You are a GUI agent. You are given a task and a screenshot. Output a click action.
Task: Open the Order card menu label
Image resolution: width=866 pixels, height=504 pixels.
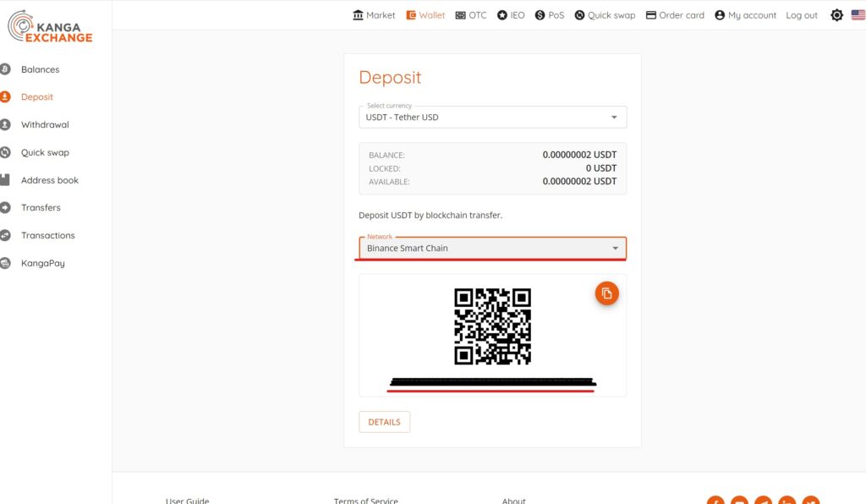pos(682,15)
